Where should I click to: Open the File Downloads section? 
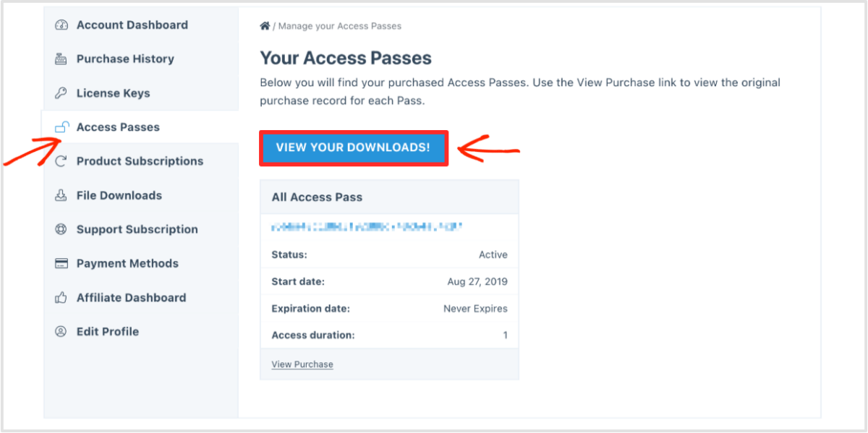click(119, 195)
